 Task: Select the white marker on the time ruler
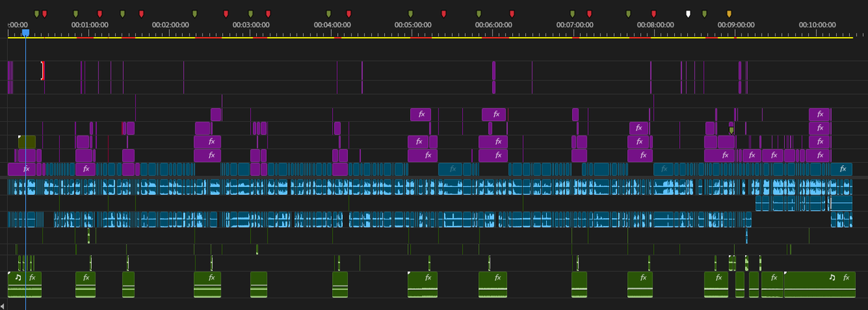pos(688,13)
